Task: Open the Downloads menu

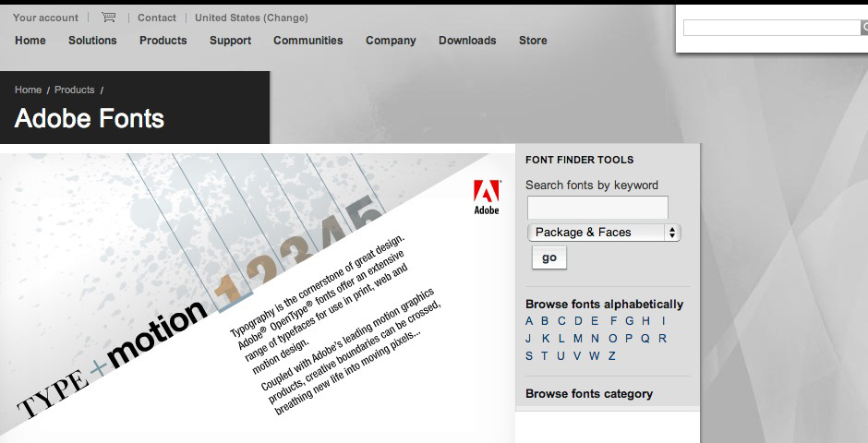Action: (x=467, y=41)
